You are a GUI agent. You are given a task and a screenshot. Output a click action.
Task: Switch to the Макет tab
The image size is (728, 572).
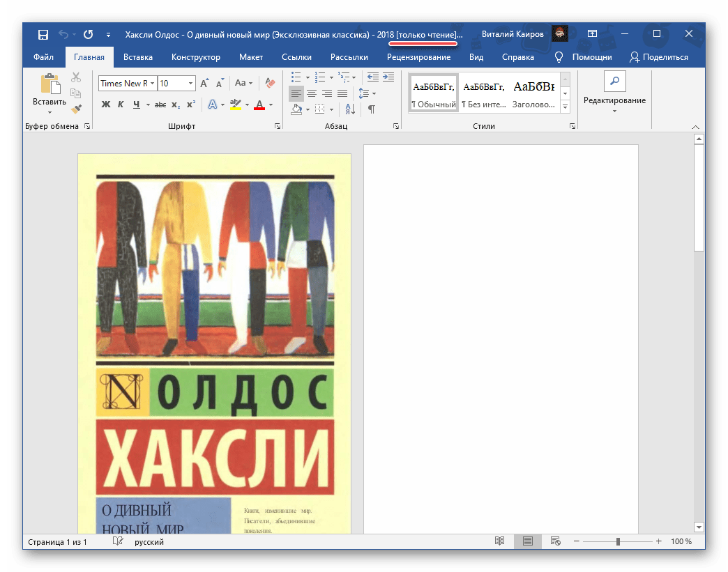tap(251, 57)
